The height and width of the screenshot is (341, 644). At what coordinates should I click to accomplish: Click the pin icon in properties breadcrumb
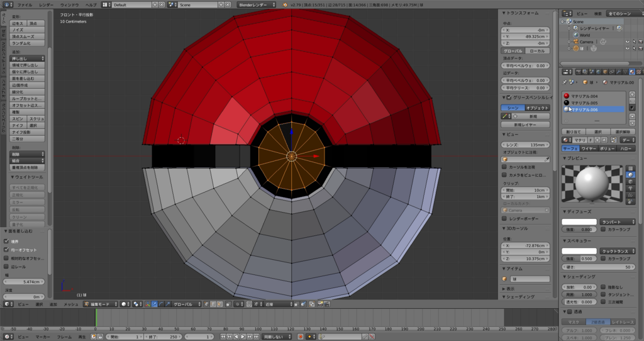pyautogui.click(x=565, y=82)
